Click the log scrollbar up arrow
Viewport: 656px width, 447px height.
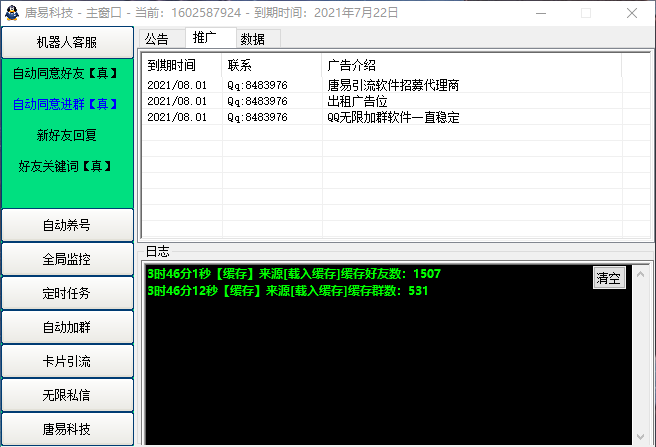pyautogui.click(x=640, y=274)
